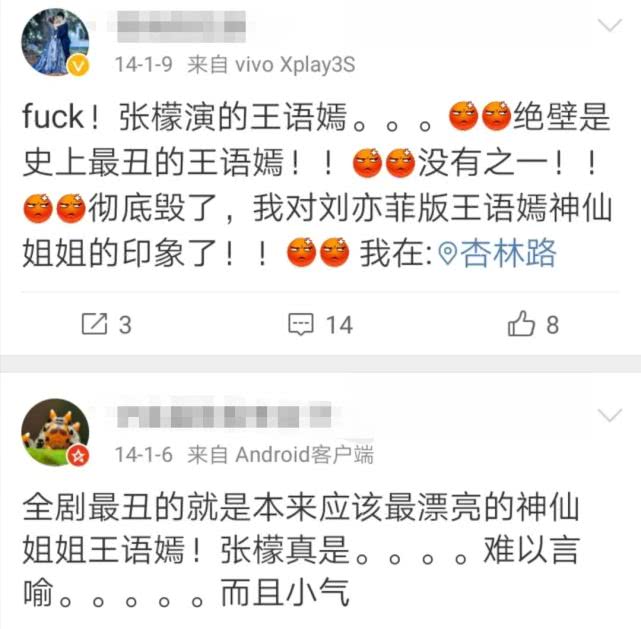Click the angry emoji after 王语嫣。。。。
Image resolution: width=641 pixels, height=629 pixels.
[x=464, y=116]
